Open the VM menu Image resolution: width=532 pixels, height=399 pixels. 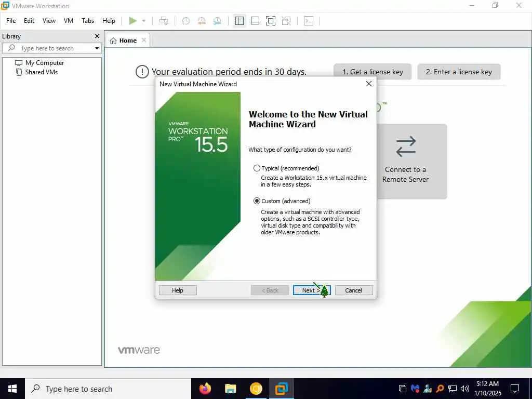[69, 21]
